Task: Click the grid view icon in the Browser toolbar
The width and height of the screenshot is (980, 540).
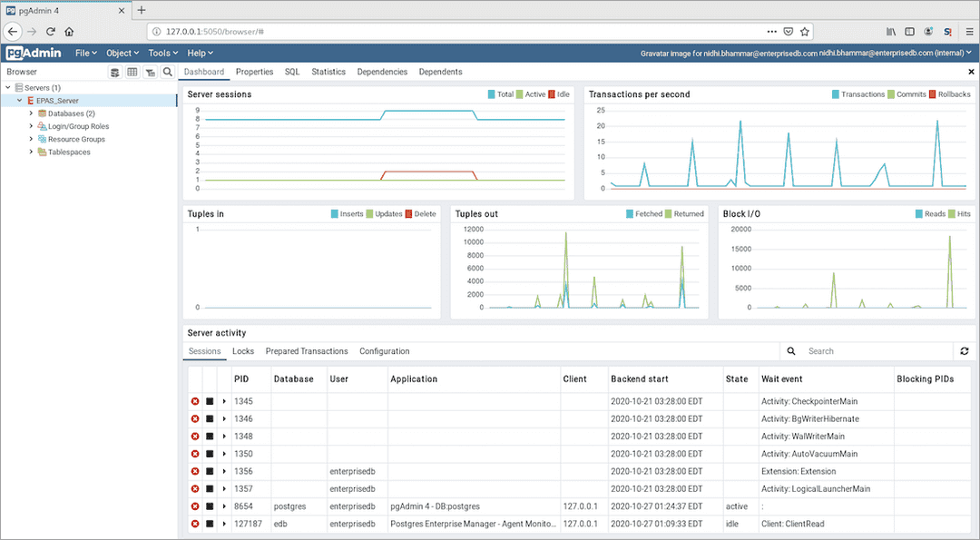Action: point(132,72)
